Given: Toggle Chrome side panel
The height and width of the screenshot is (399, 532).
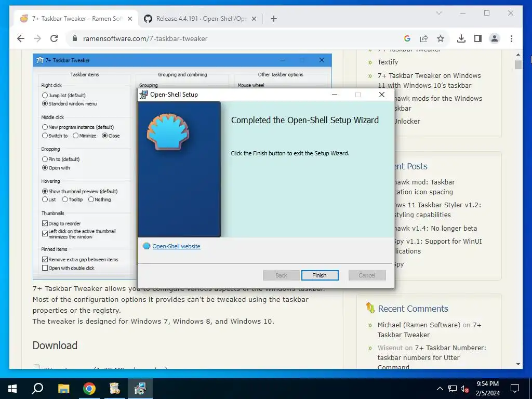Looking at the screenshot, I should point(478,38).
